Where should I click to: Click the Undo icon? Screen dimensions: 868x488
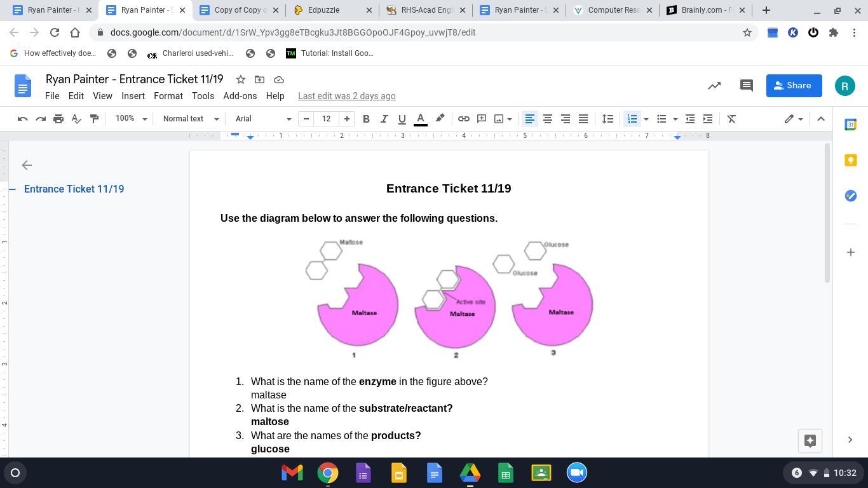(23, 119)
